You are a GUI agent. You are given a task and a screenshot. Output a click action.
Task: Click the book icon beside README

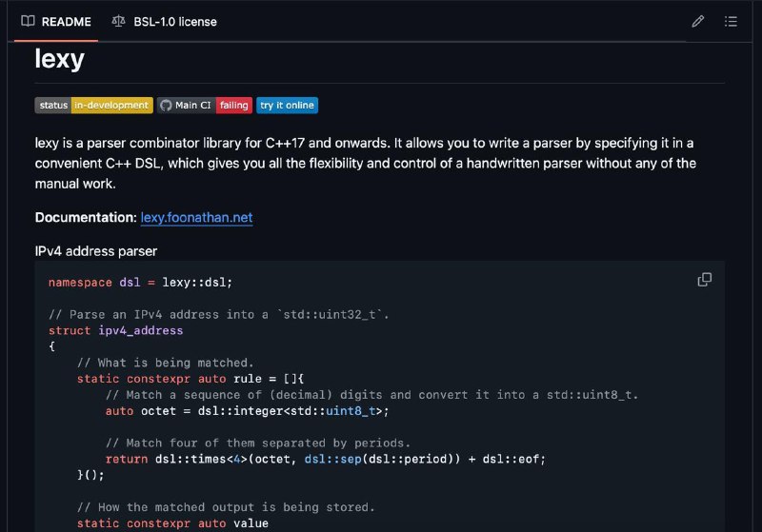28,21
